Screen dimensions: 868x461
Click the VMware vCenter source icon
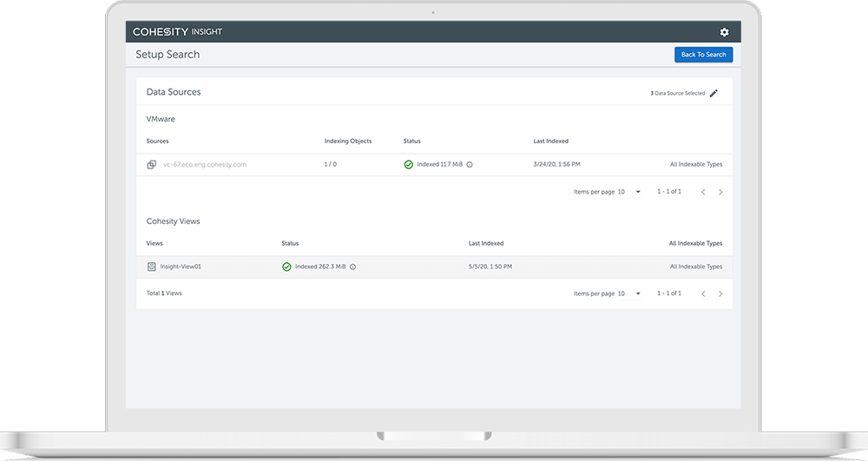click(151, 164)
